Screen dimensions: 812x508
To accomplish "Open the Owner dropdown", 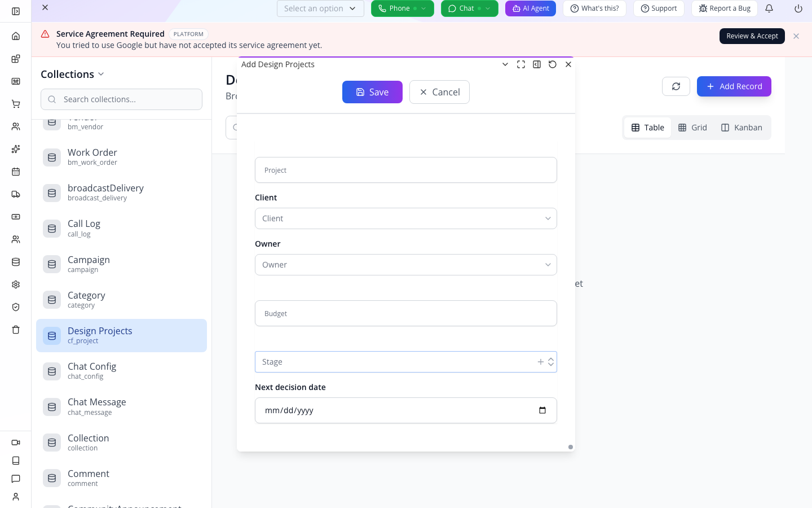I will click(406, 265).
